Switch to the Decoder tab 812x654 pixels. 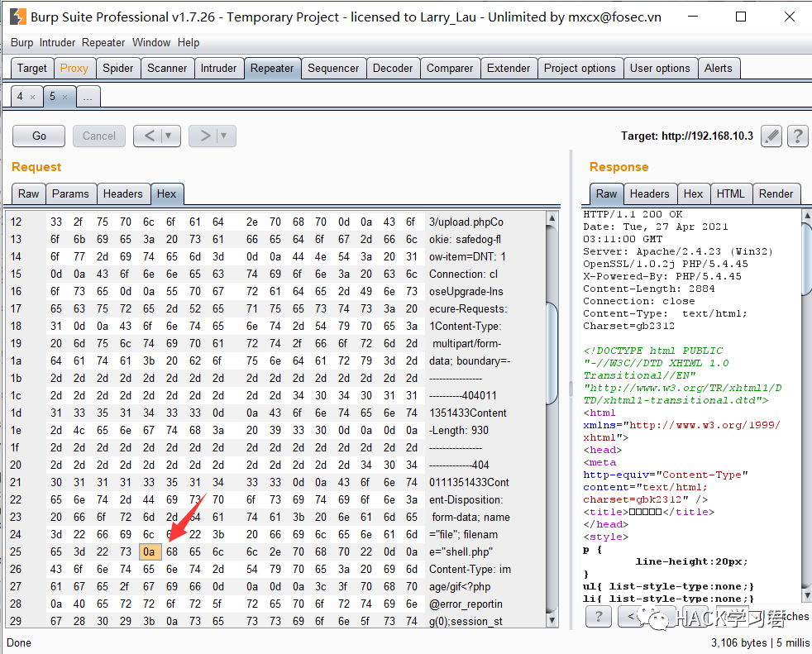point(393,69)
